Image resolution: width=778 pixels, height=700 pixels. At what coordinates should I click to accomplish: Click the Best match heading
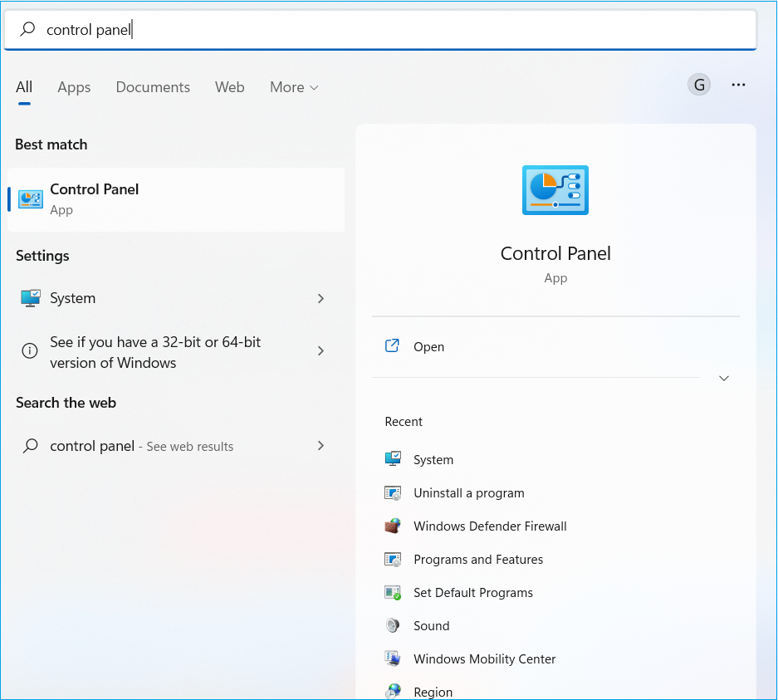point(51,144)
